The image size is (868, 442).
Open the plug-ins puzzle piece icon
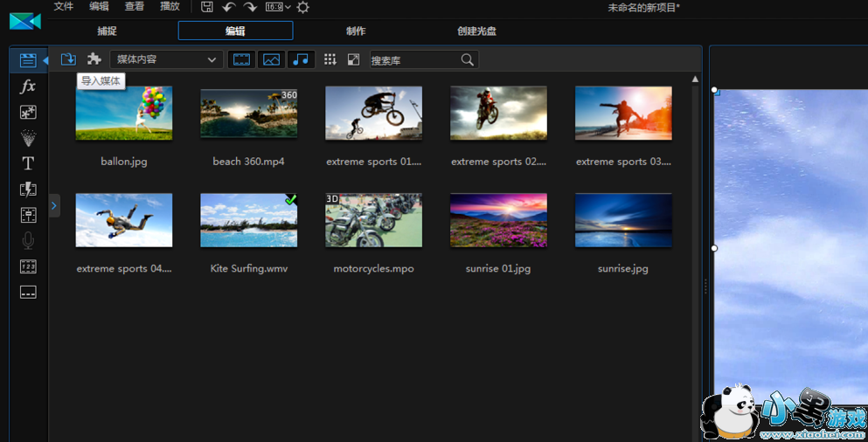click(x=94, y=59)
